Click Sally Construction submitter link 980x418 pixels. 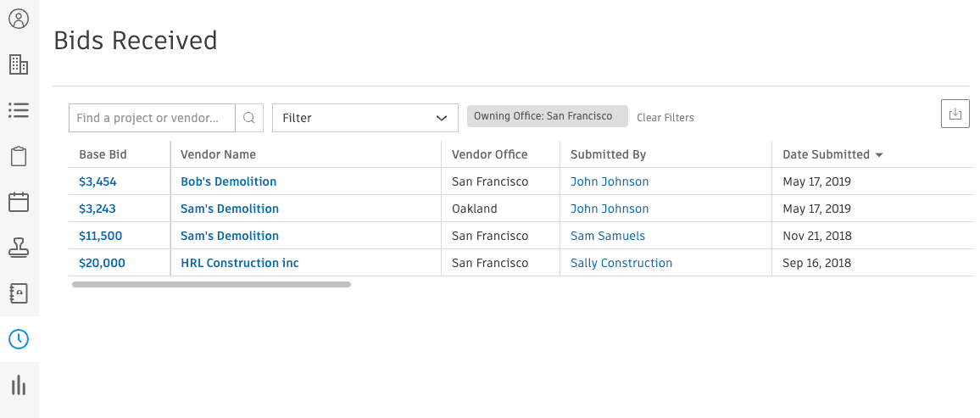tap(621, 263)
